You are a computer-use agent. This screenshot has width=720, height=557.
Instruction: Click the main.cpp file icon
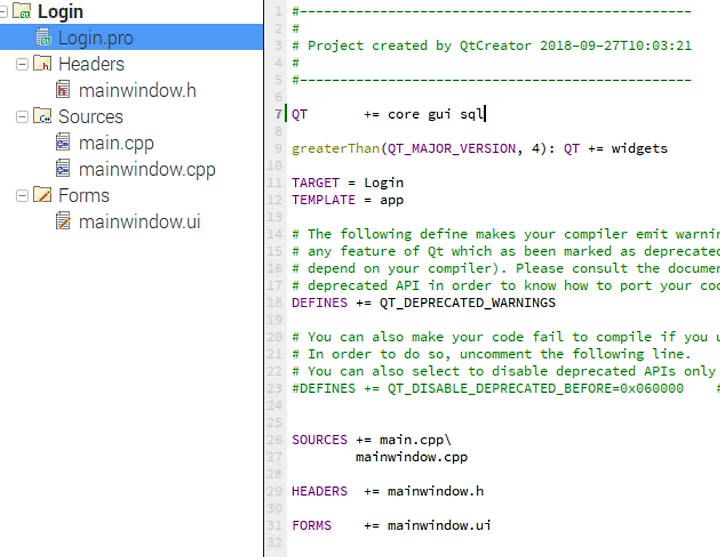(x=63, y=142)
